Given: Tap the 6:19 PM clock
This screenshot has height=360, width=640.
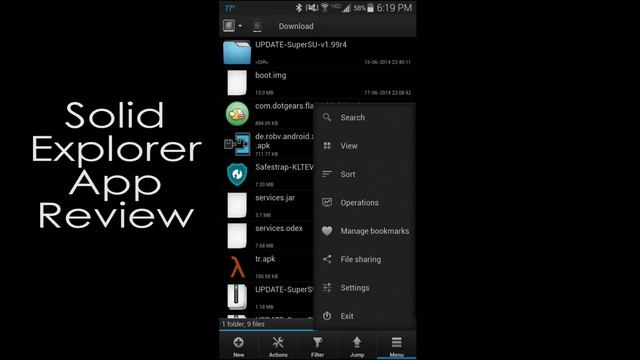Looking at the screenshot, I should pos(394,8).
